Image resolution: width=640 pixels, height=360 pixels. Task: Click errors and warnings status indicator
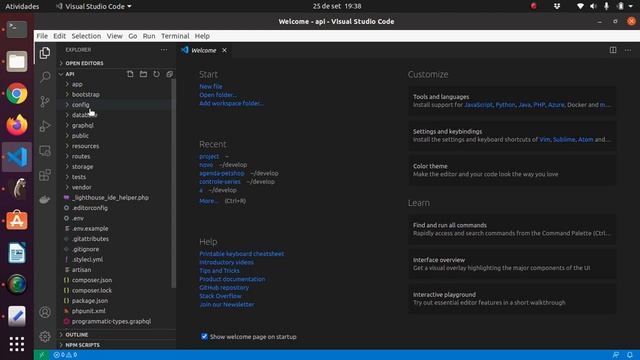(x=65, y=355)
